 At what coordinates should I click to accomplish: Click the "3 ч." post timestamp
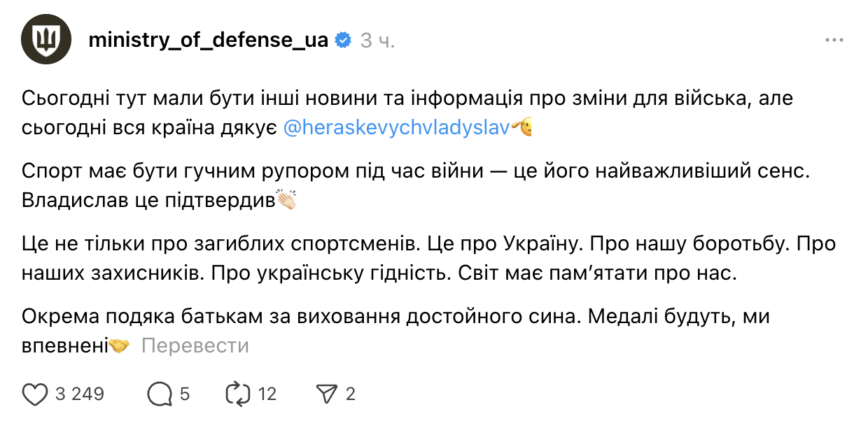377,41
